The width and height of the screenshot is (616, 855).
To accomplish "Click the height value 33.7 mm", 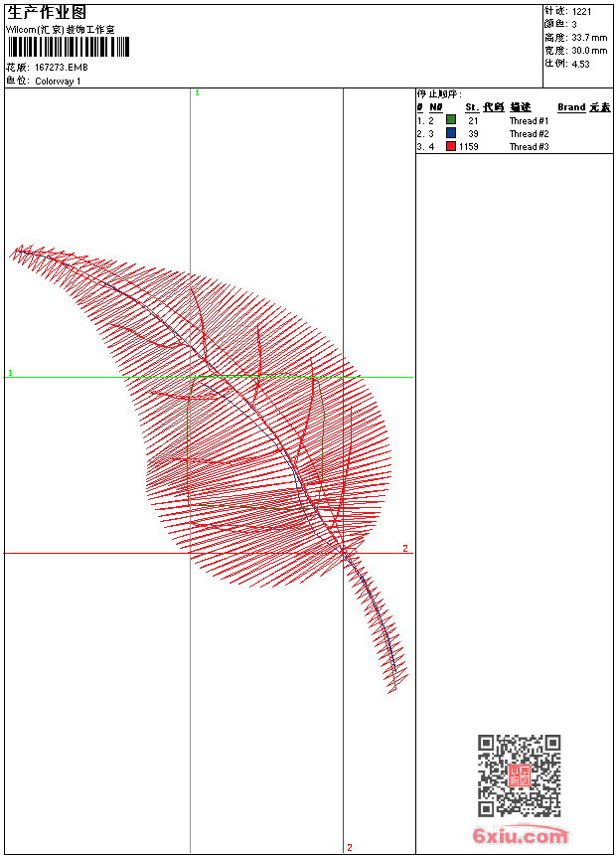I will [589, 38].
